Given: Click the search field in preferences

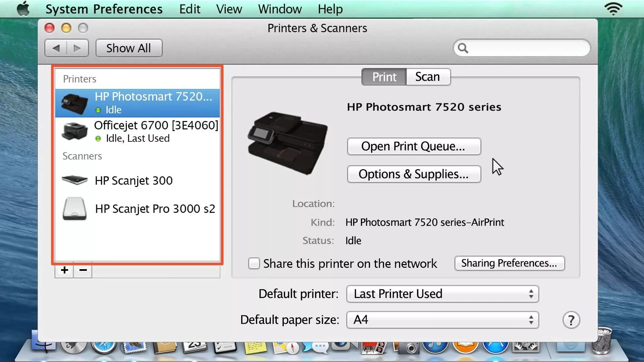Looking at the screenshot, I should (522, 48).
